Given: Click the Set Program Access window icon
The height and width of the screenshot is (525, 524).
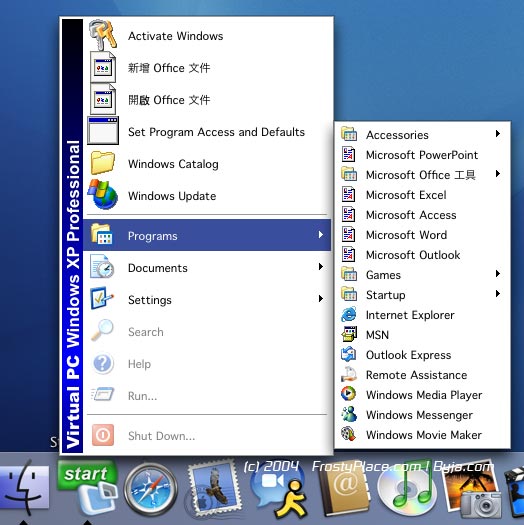Looking at the screenshot, I should coord(103,131).
